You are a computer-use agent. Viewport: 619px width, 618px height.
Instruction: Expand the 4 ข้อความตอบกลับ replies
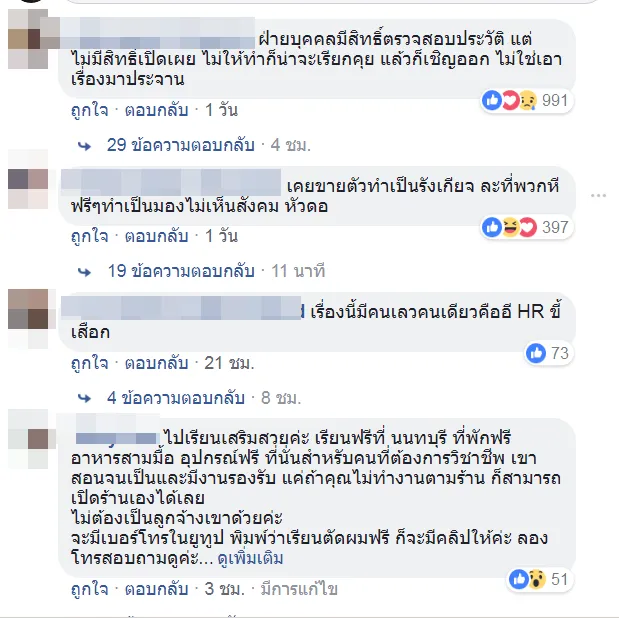pos(176,398)
